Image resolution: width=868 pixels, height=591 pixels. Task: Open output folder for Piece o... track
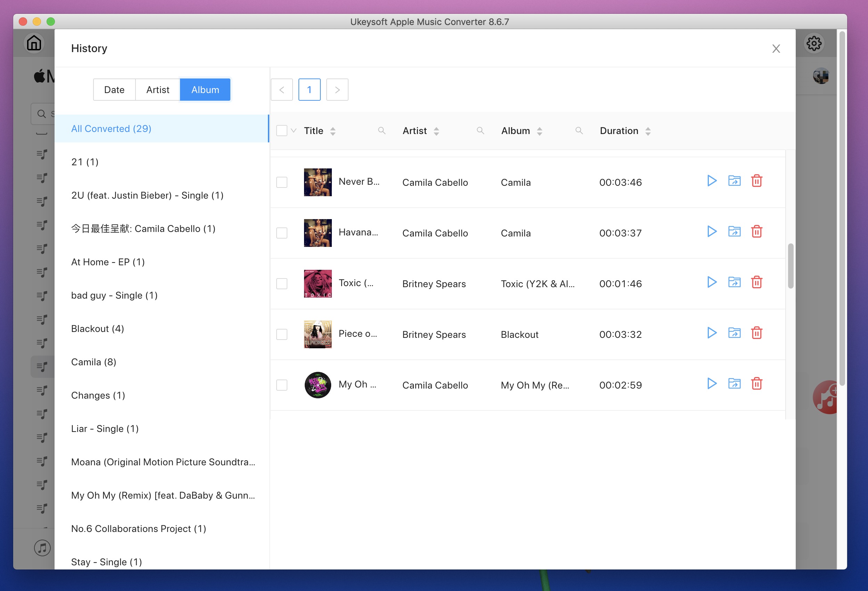734,333
